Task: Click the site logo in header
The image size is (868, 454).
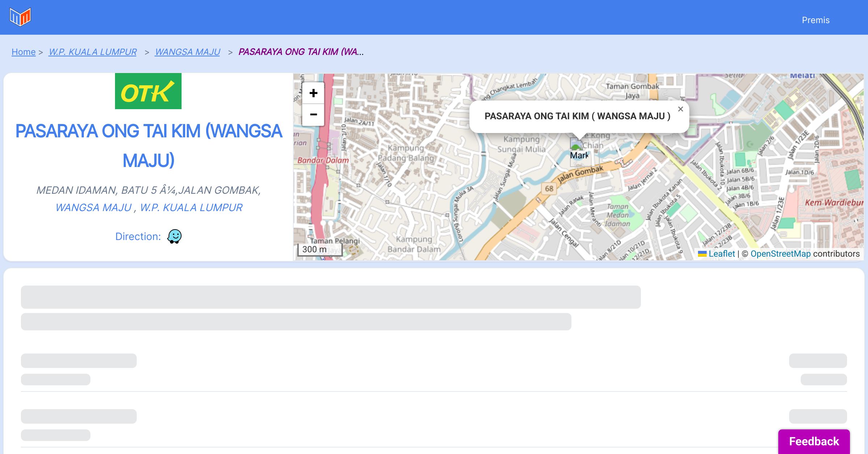Action: [20, 17]
